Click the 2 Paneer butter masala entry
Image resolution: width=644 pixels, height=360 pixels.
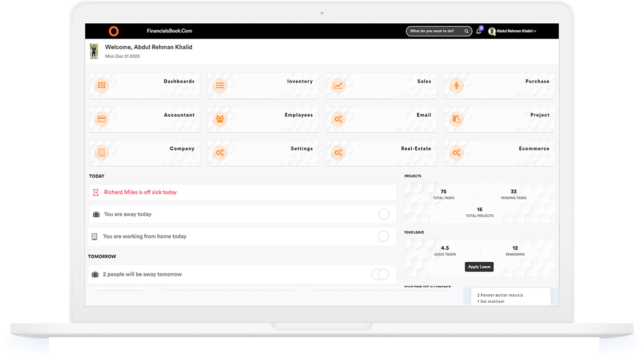(x=500, y=295)
